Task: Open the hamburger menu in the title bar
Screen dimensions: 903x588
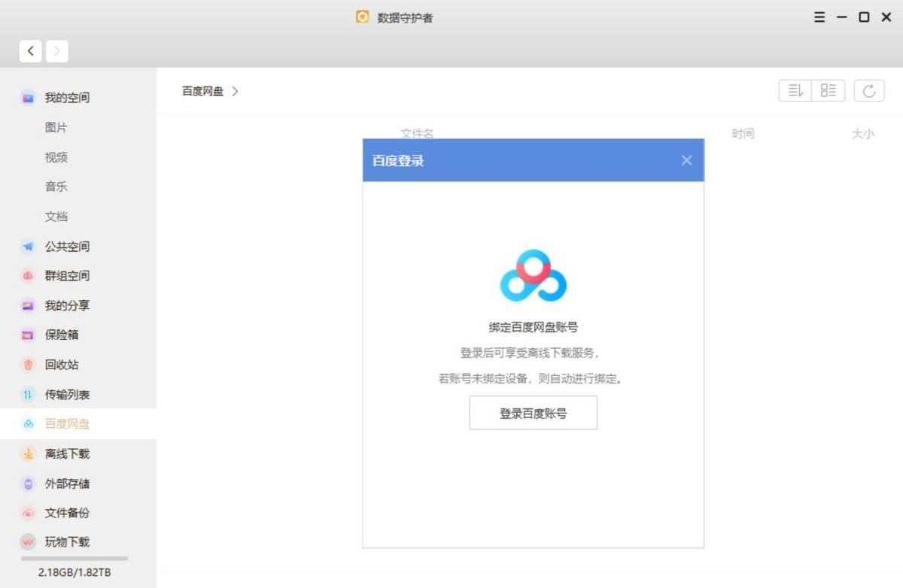Action: (819, 17)
